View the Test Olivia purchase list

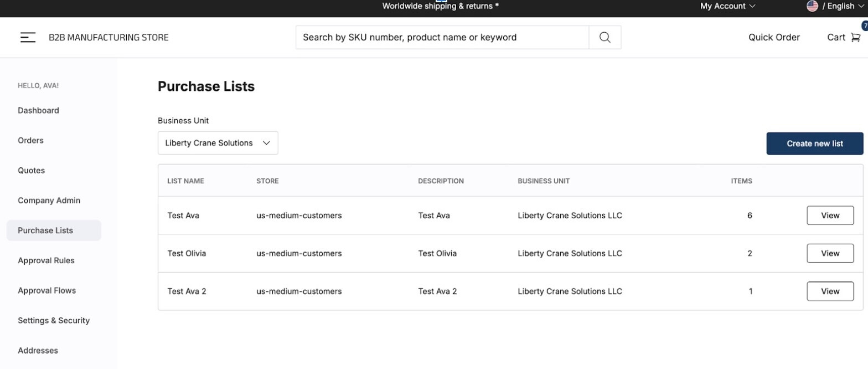830,253
